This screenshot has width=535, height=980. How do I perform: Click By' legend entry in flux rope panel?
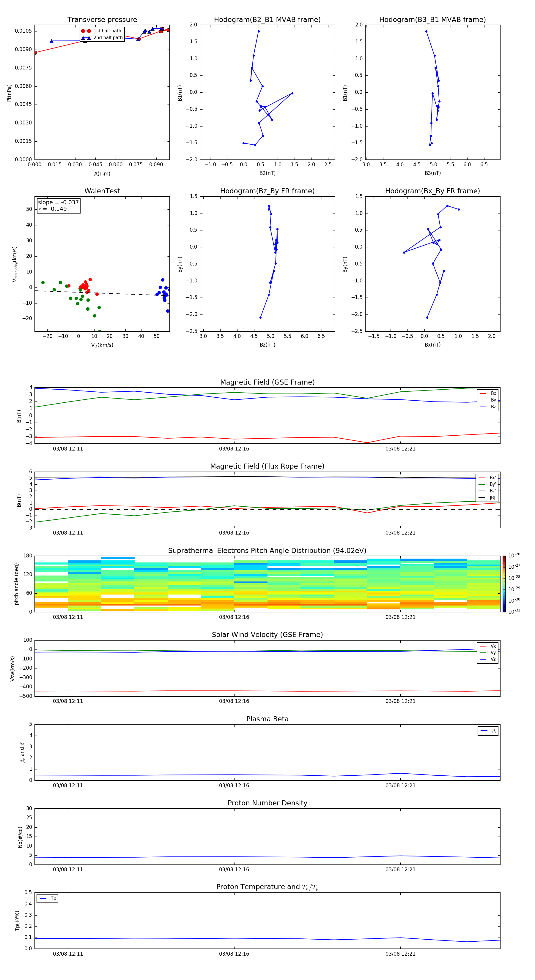click(487, 484)
